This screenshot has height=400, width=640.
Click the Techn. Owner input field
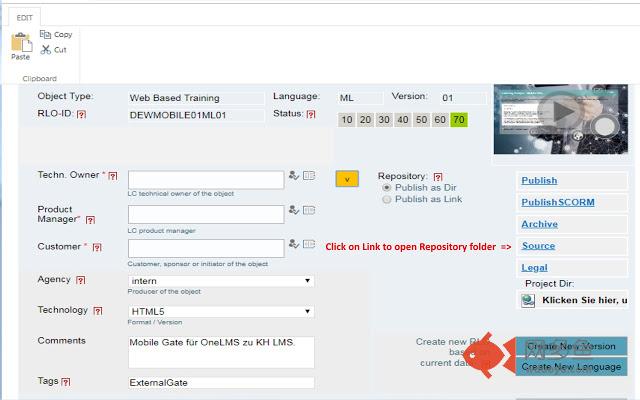[x=206, y=180]
